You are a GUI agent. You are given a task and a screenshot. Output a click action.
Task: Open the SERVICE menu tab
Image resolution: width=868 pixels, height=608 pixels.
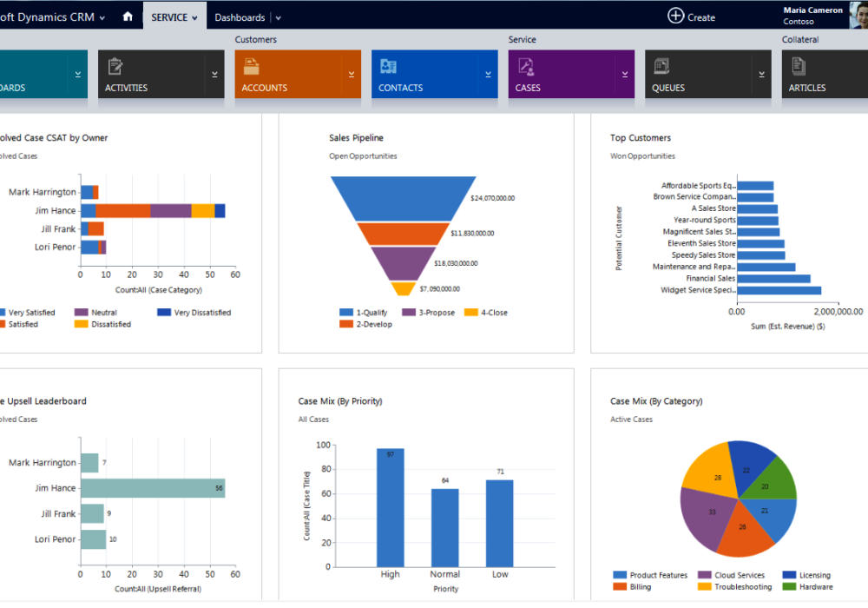(174, 17)
